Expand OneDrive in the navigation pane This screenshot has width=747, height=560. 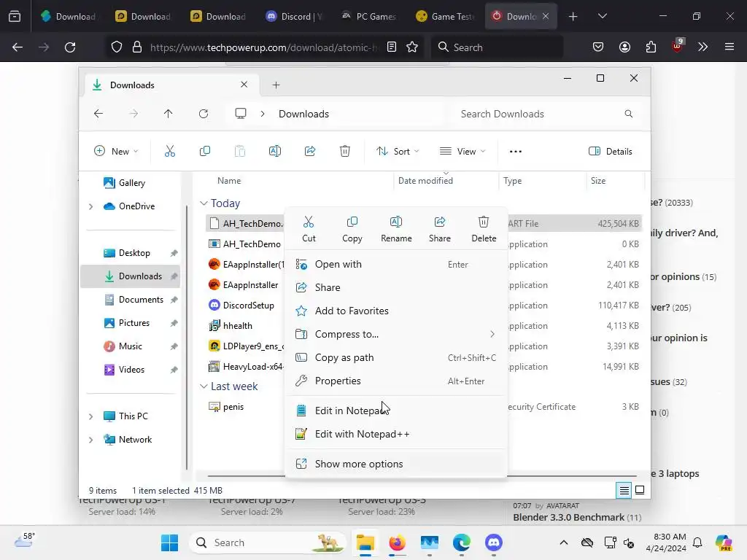(90, 206)
